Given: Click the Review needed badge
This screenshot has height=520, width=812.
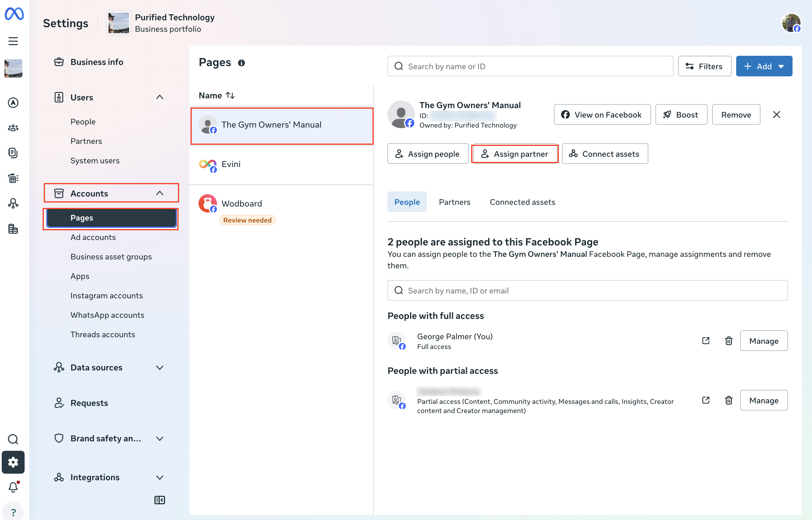Looking at the screenshot, I should coord(247,220).
